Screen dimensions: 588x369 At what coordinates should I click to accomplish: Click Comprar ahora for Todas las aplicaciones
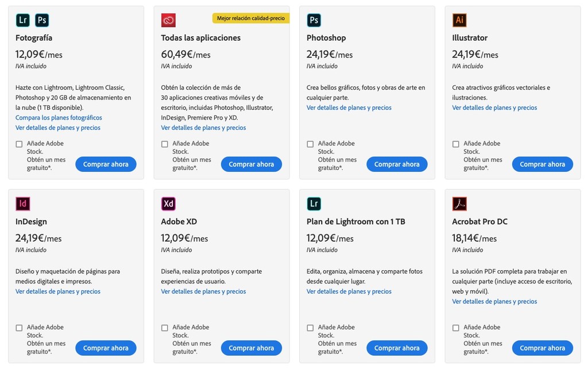pos(251,164)
